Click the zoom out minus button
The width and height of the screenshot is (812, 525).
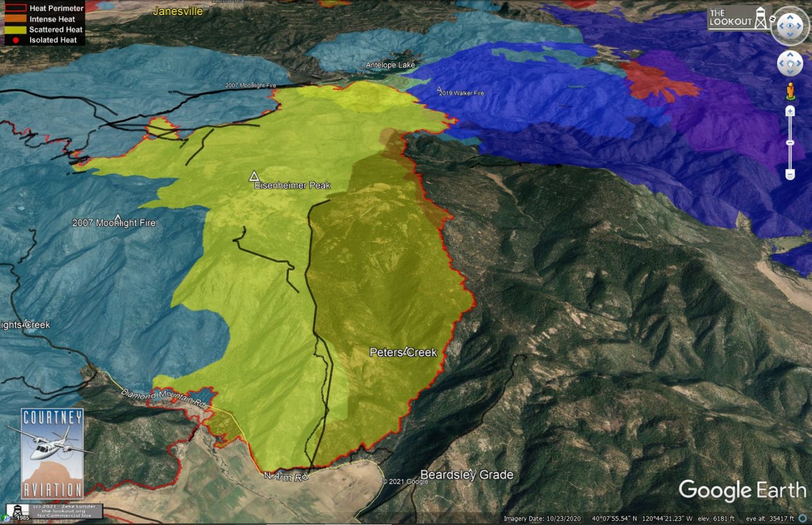tap(790, 174)
